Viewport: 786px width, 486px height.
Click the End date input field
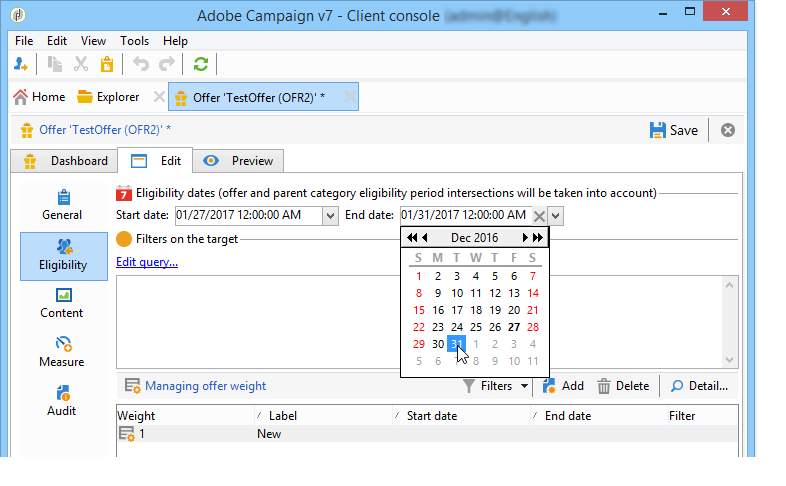click(465, 215)
